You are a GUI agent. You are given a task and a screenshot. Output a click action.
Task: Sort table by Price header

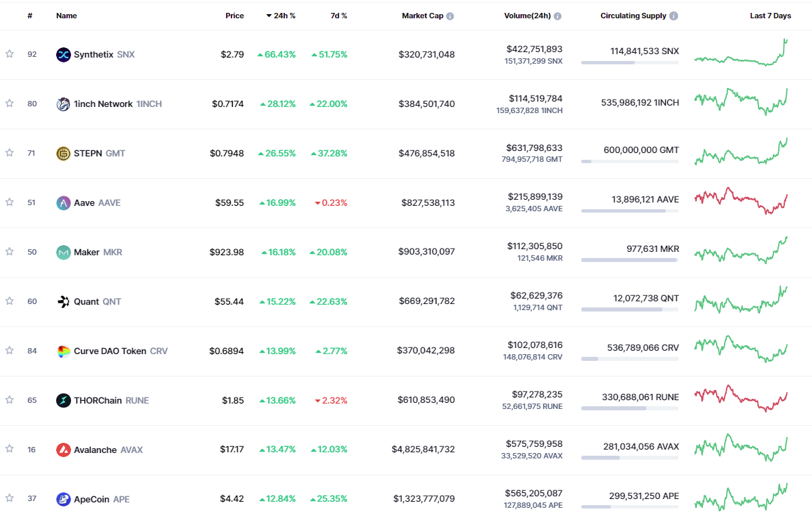point(235,16)
